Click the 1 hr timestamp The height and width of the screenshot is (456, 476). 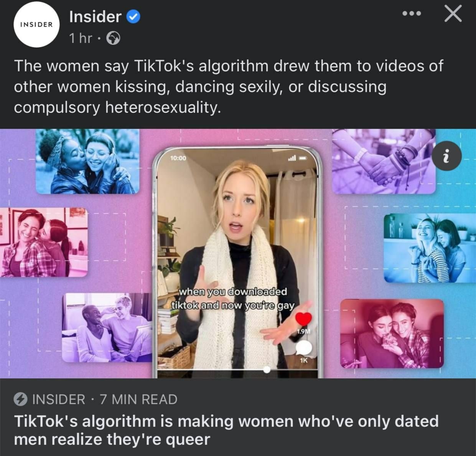click(81, 38)
